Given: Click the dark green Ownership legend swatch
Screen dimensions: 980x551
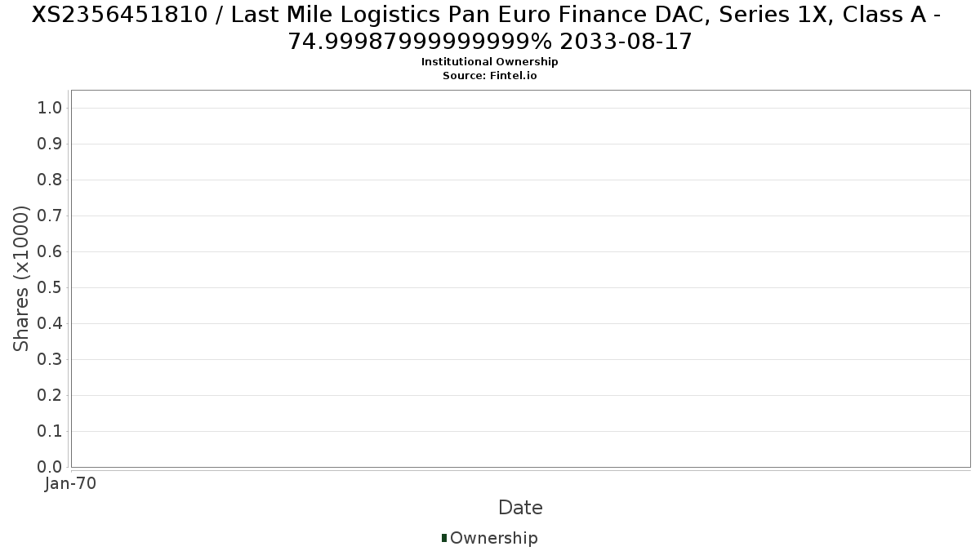Looking at the screenshot, I should click(x=444, y=538).
